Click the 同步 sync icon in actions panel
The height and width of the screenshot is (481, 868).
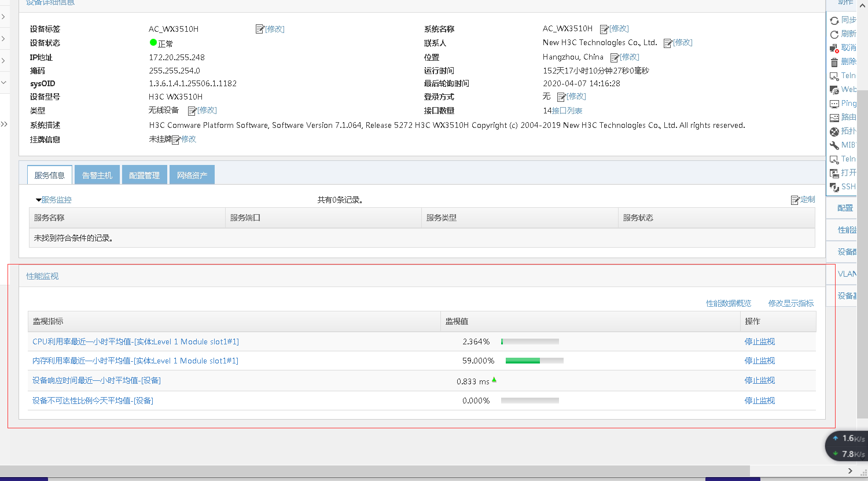click(x=834, y=20)
